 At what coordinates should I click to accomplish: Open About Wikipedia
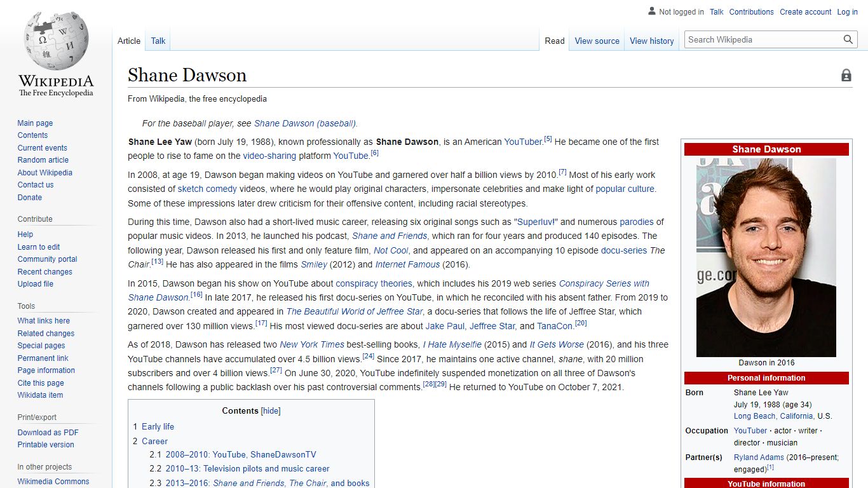[44, 173]
